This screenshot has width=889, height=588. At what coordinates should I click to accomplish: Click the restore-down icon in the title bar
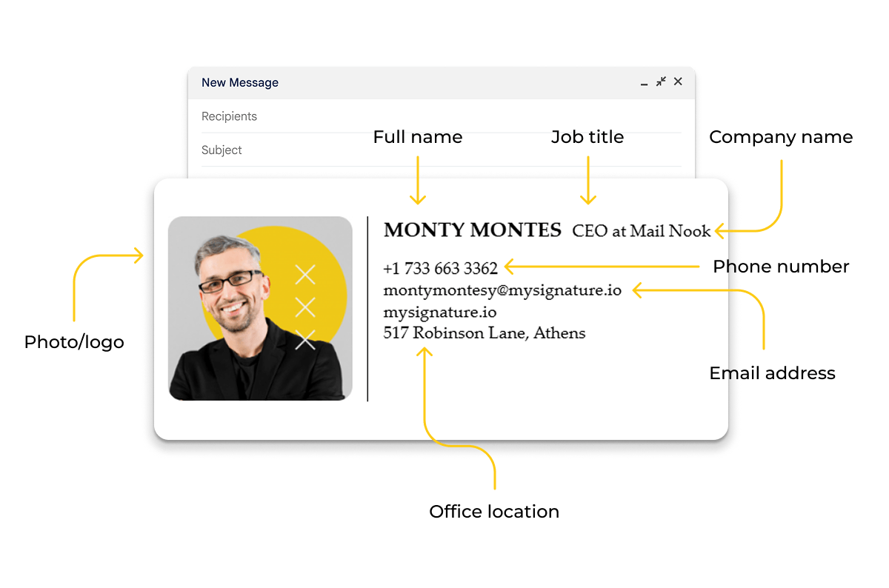661,82
